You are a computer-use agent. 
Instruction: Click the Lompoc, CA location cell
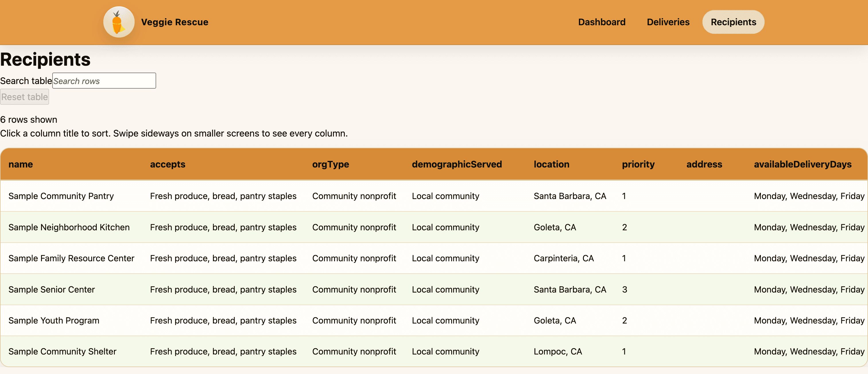[x=558, y=351]
